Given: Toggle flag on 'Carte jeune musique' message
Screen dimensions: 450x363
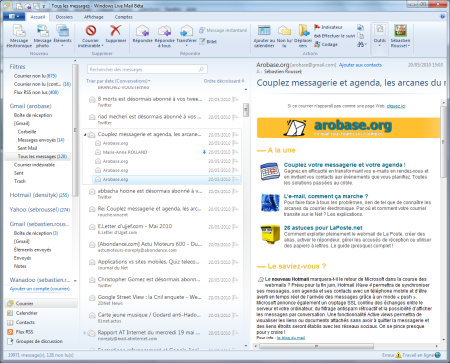Looking at the screenshot, I should [x=236, y=315].
